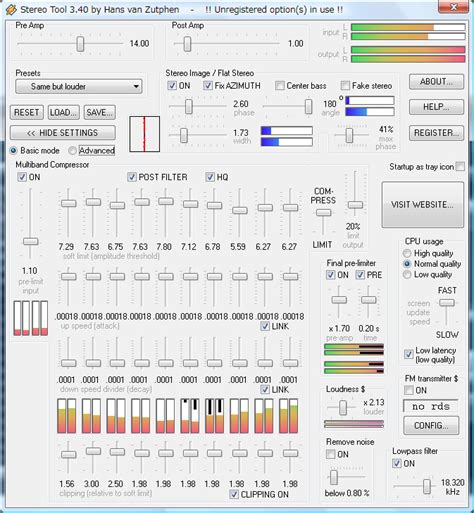The image size is (474, 513).
Task: Enable the Fake stereo checkbox
Action: click(x=345, y=86)
